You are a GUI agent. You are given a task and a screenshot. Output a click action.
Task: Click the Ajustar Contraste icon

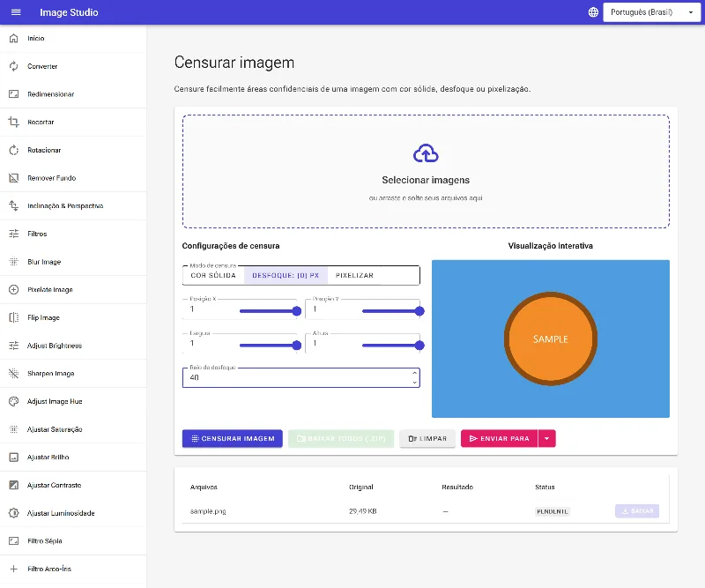14,485
